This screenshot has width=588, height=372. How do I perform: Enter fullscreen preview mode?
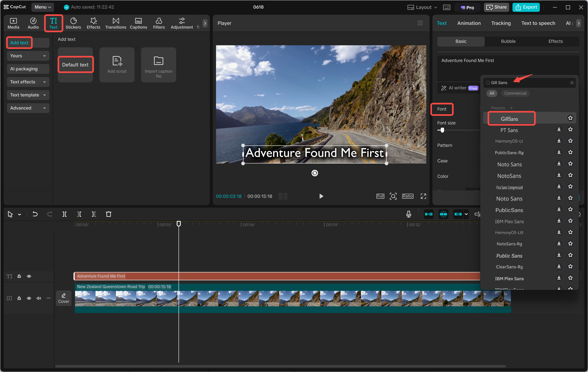coord(423,196)
